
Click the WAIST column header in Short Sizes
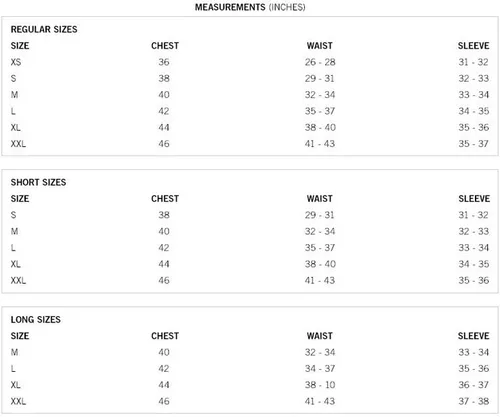point(320,199)
